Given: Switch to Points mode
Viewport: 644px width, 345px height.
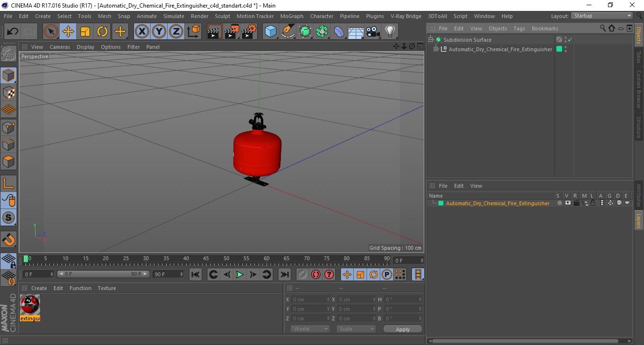Looking at the screenshot, I should [9, 127].
